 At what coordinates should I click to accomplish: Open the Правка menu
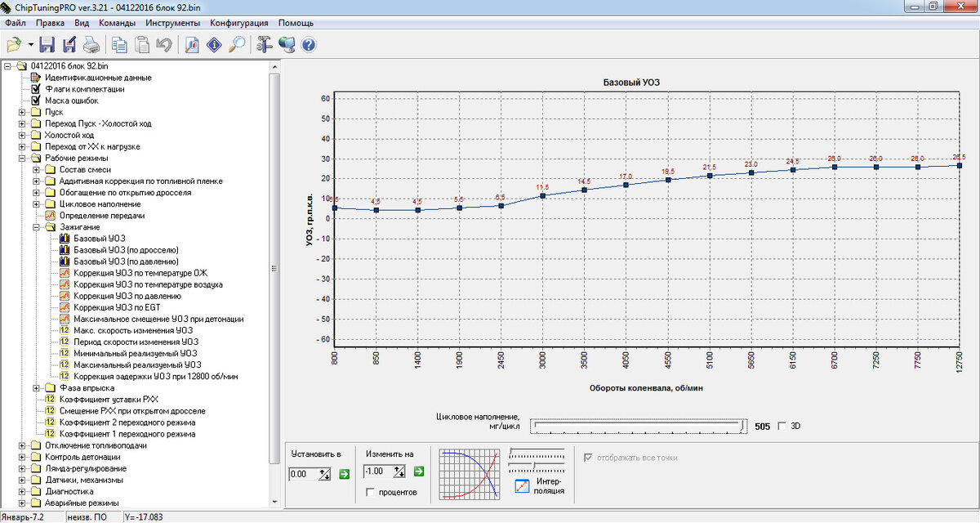(x=50, y=23)
